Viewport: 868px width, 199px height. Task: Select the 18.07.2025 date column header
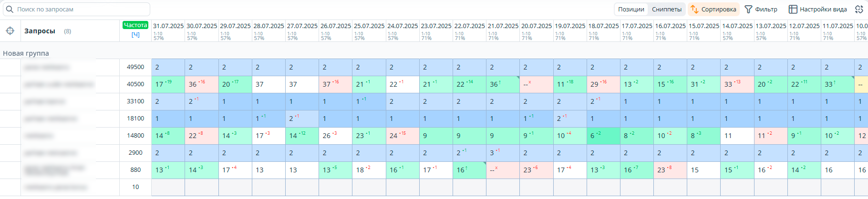click(x=603, y=26)
